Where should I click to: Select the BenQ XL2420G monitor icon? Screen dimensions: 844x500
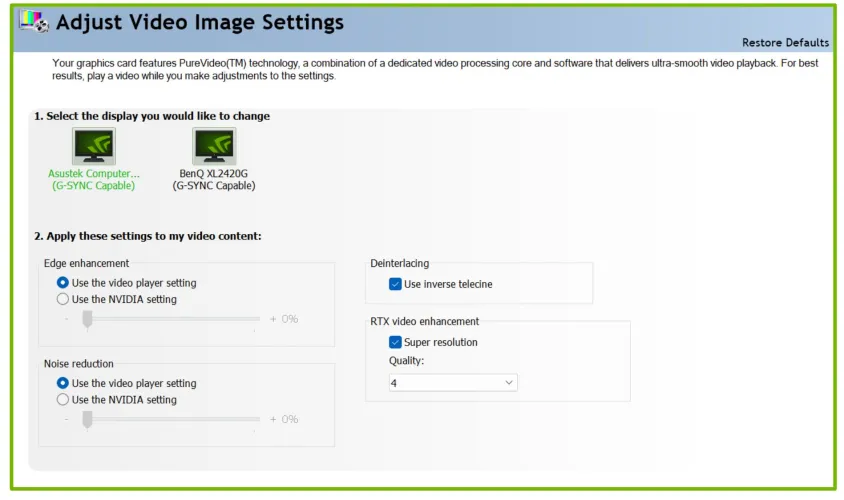213,146
